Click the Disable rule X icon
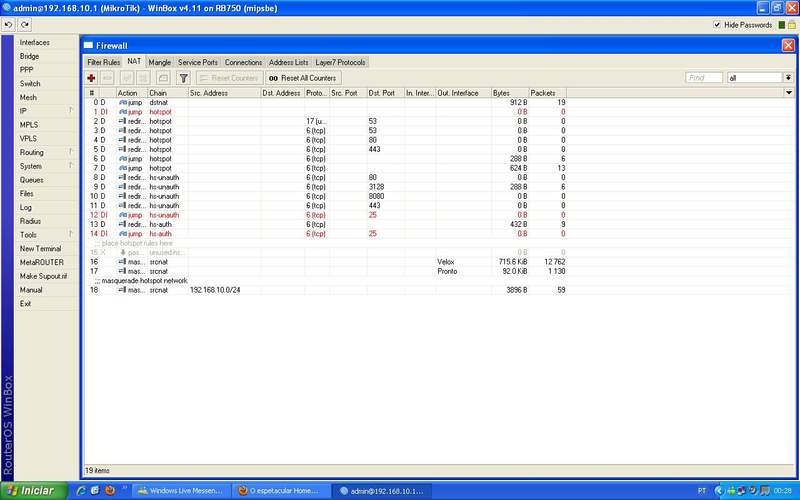 143,78
